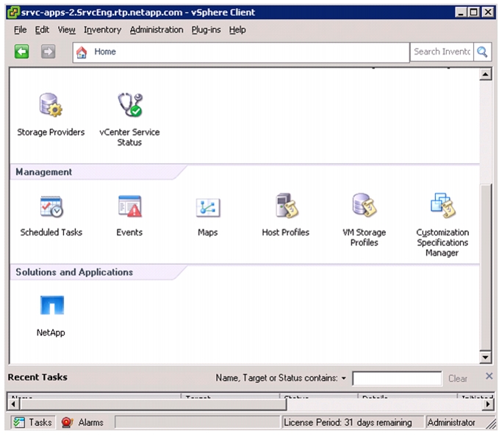Close the Recent Tasks panel

click(x=489, y=376)
